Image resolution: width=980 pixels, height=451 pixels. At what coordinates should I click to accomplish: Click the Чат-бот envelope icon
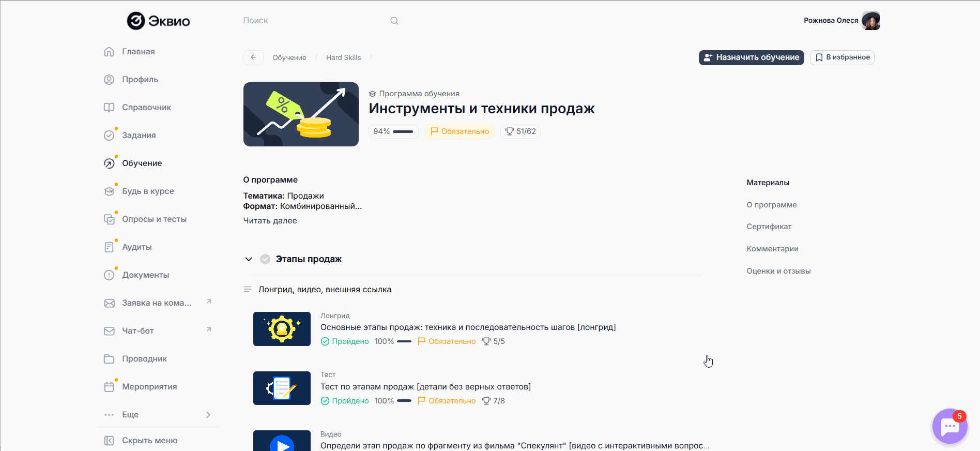pos(109,331)
